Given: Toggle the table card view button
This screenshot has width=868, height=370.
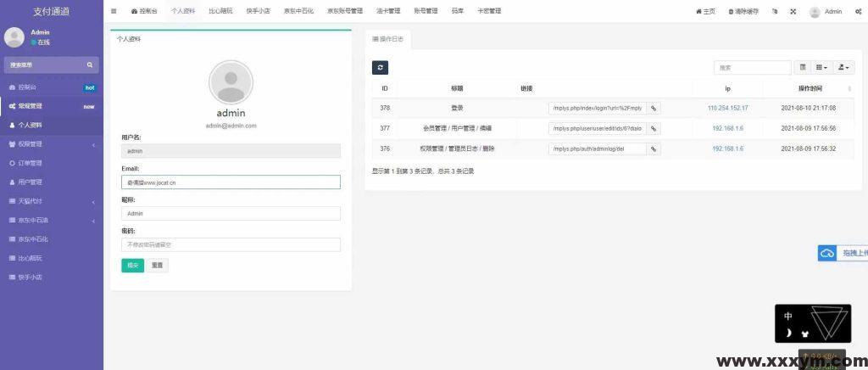Looking at the screenshot, I should click(x=803, y=67).
